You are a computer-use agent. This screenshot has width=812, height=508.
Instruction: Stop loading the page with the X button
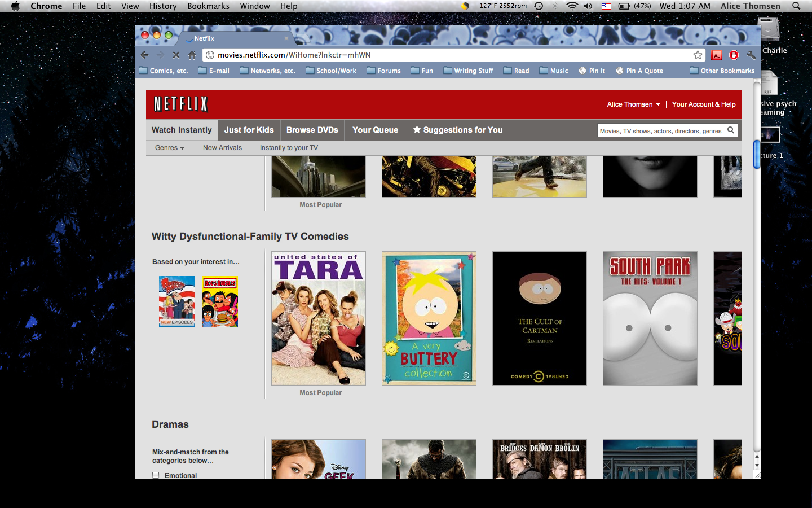coord(176,55)
